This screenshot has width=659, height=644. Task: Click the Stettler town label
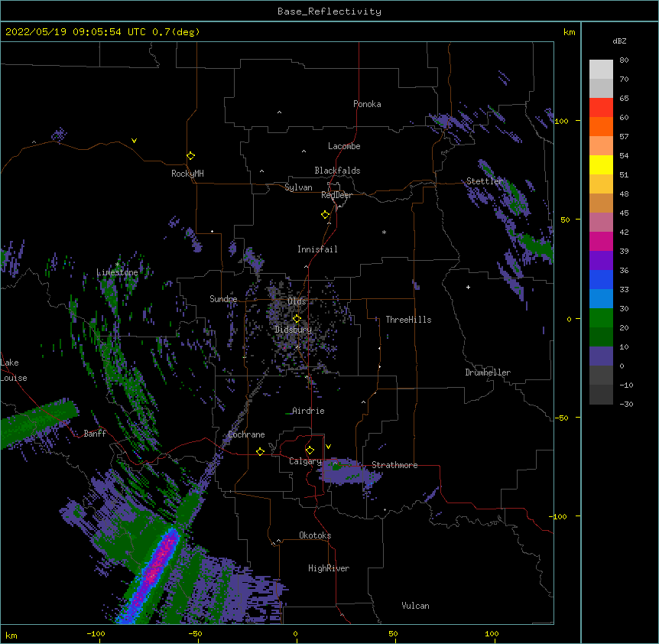tap(484, 181)
